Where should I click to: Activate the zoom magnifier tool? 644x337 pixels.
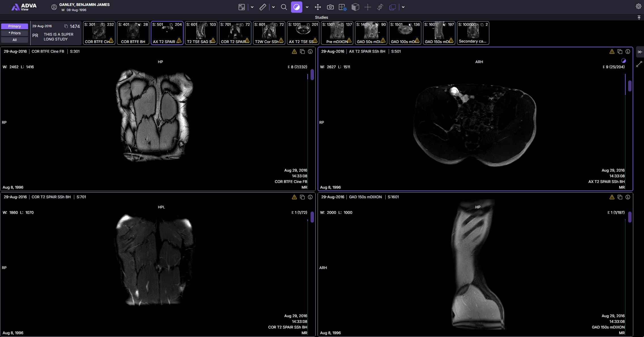tap(284, 7)
